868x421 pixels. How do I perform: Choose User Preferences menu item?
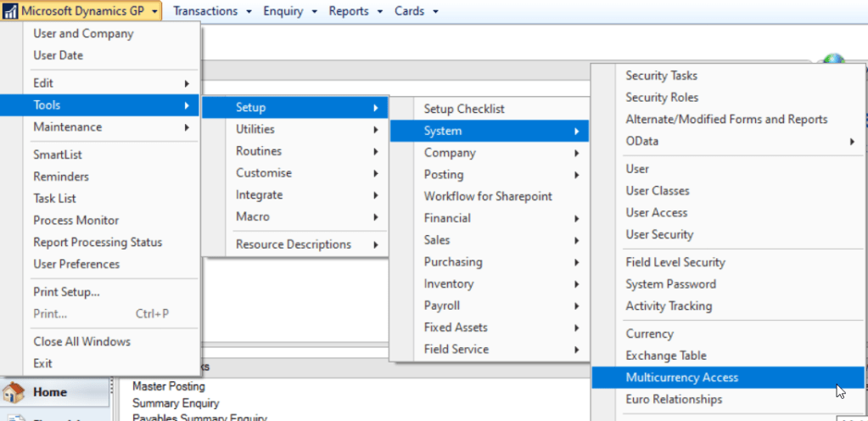pyautogui.click(x=76, y=264)
